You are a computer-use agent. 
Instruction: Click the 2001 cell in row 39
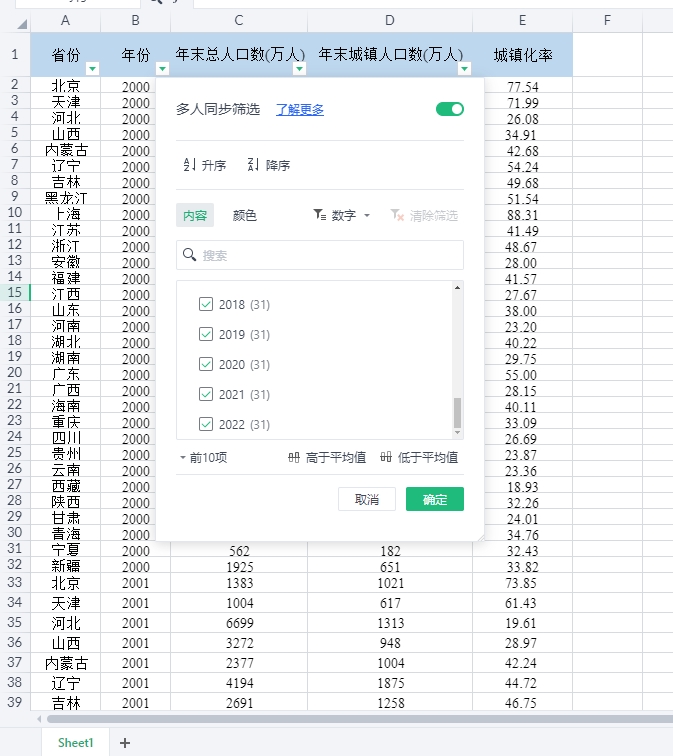click(x=135, y=703)
